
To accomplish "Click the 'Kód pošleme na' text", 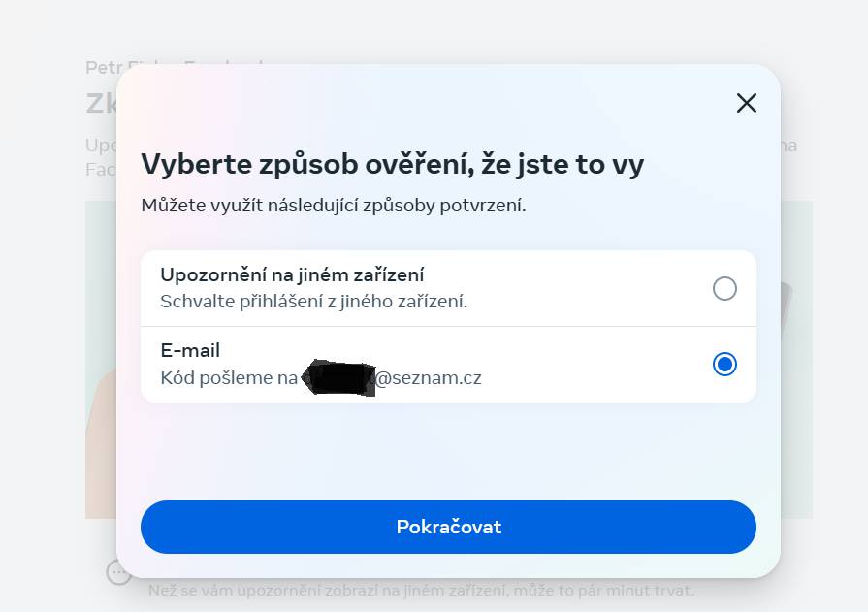I will point(229,377).
